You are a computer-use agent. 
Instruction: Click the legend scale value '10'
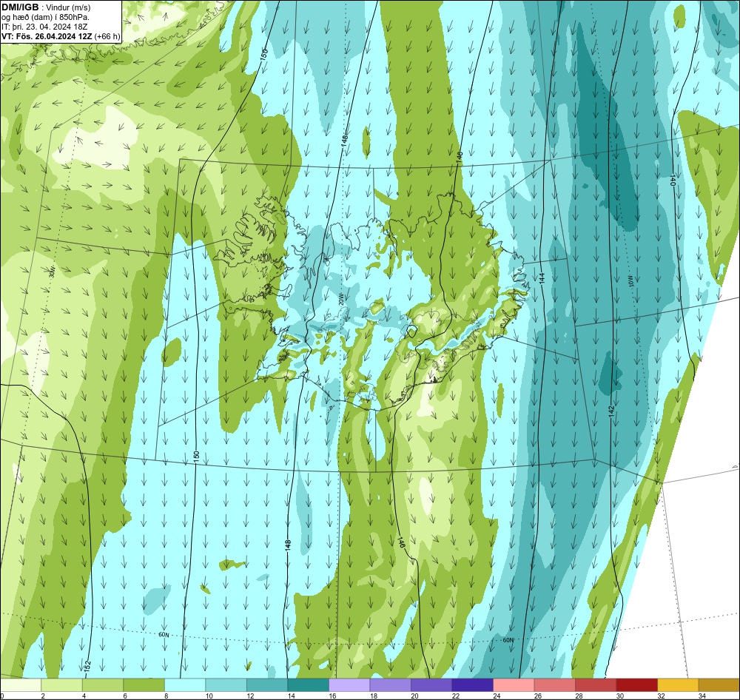[209, 696]
